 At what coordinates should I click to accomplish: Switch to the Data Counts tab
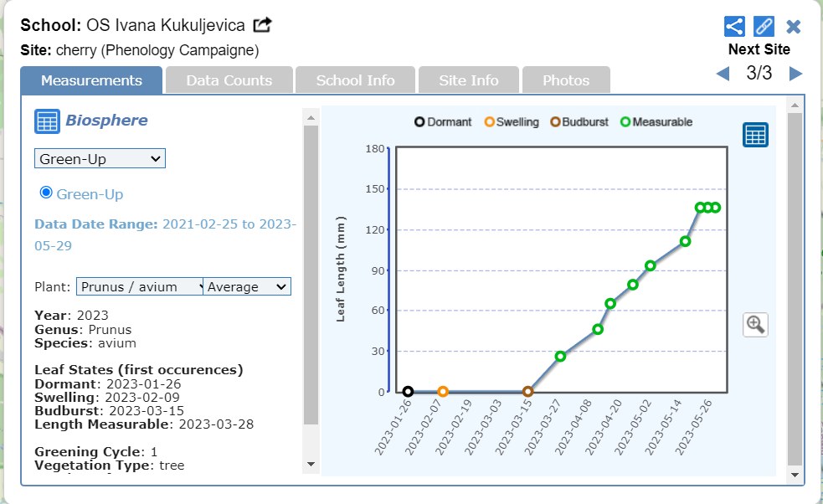[229, 80]
